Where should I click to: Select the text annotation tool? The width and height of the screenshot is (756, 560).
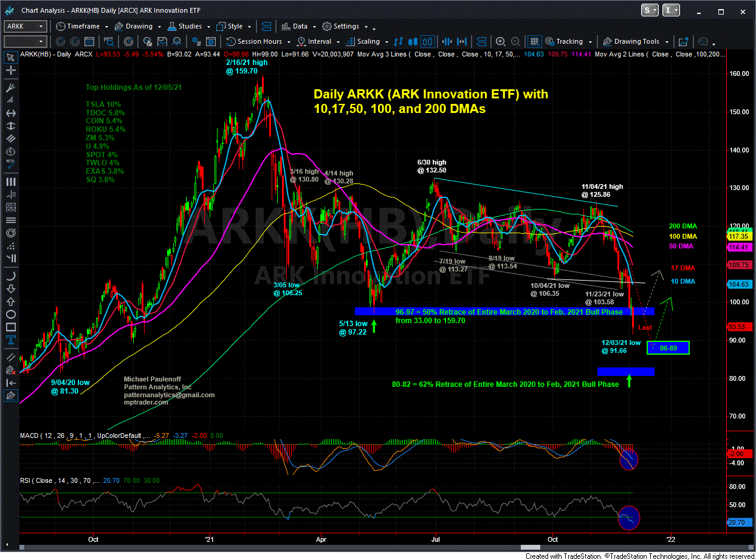[10, 341]
